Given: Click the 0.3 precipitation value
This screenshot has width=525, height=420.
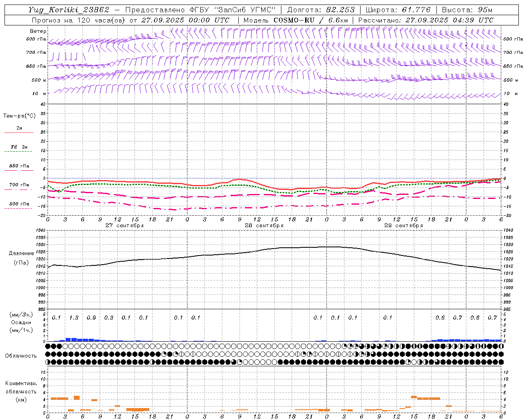Looking at the screenshot, I should coord(109,317).
